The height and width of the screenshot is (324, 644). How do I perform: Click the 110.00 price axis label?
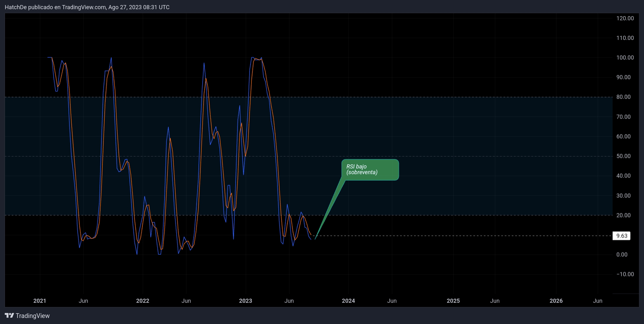[x=625, y=38]
